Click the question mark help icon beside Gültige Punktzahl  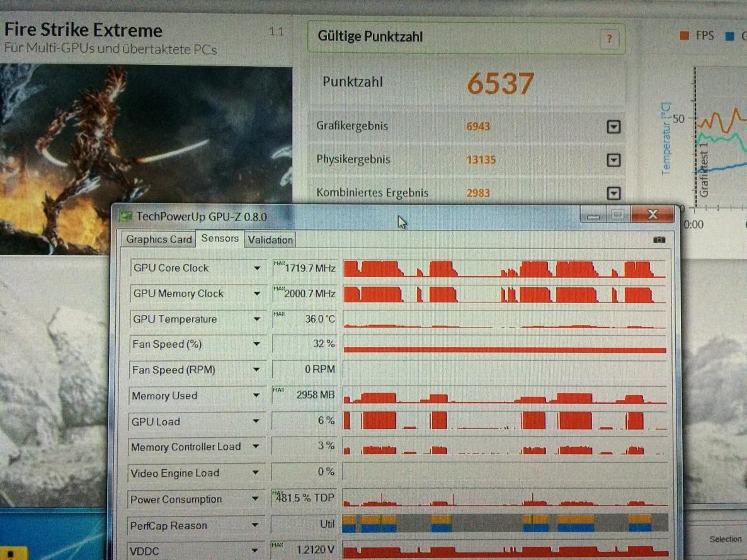coord(609,39)
